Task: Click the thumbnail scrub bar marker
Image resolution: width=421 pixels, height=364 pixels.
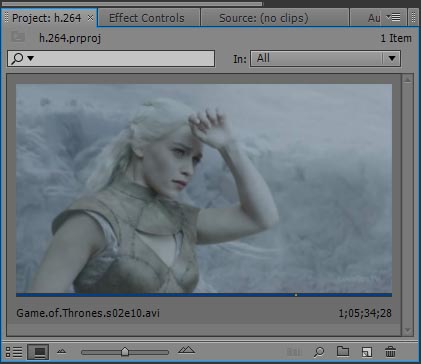Action: 296,295
